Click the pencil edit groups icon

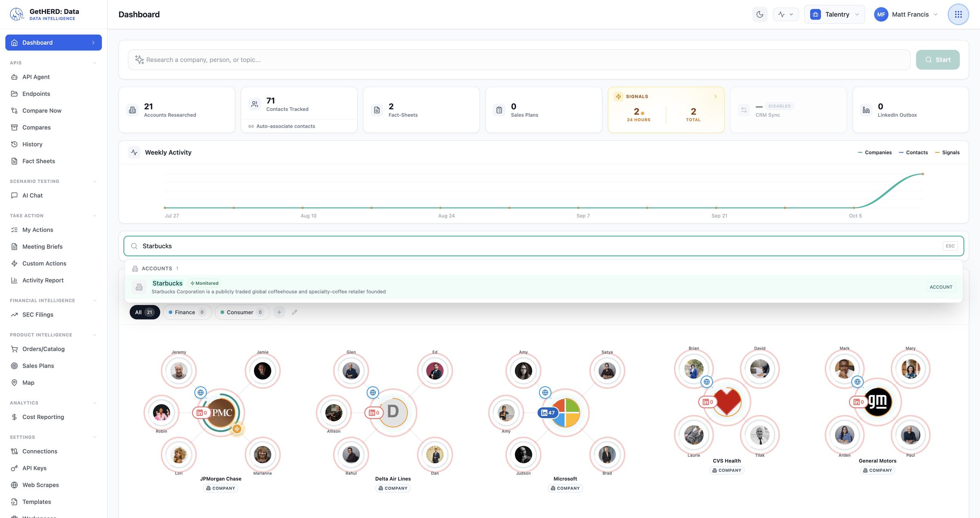pyautogui.click(x=294, y=312)
